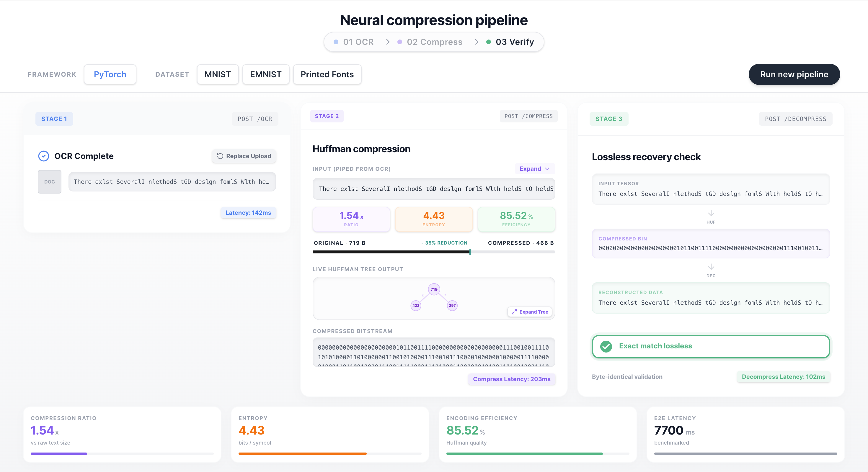Click the 297 Huffman tree node

coord(452,305)
